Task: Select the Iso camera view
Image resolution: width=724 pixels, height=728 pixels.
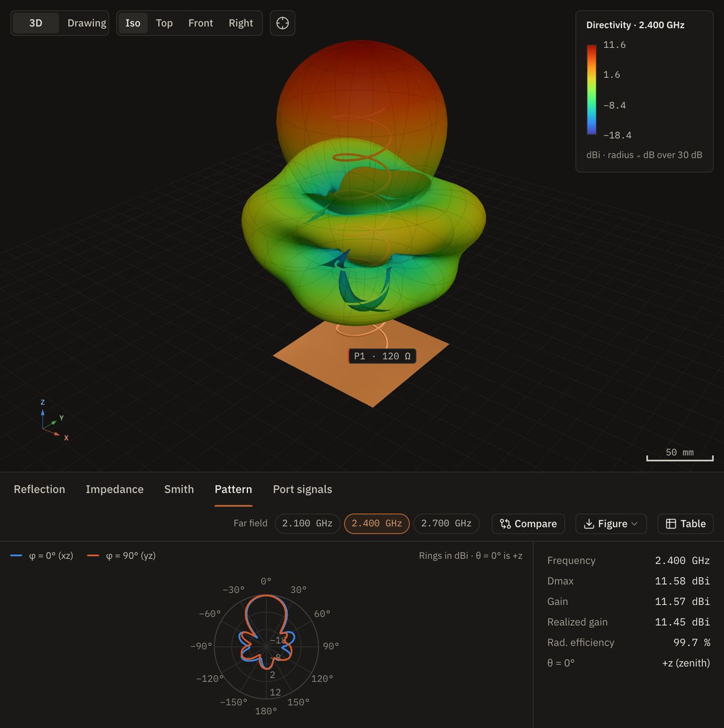Action: pyautogui.click(x=133, y=23)
